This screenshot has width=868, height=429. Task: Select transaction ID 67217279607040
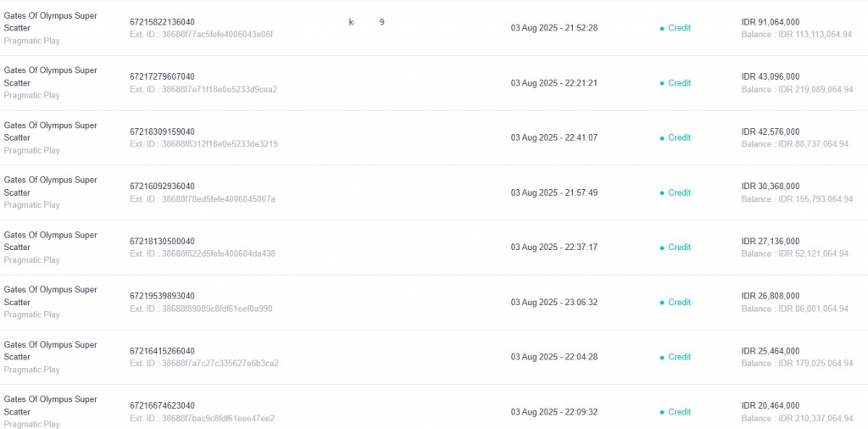coord(162,76)
